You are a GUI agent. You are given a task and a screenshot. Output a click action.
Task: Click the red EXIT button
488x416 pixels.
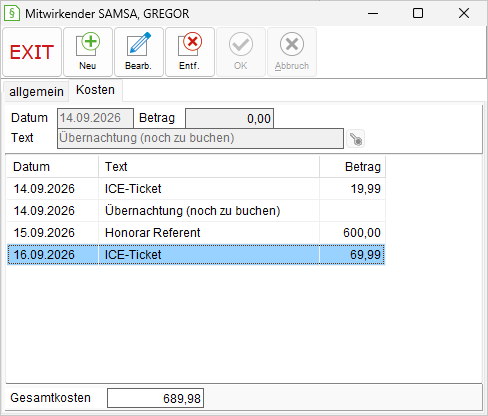point(32,52)
